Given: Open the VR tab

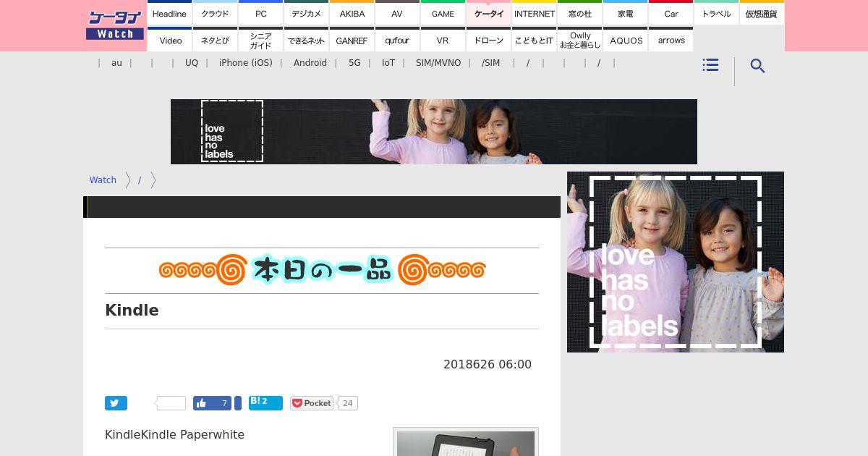Looking at the screenshot, I should point(443,39).
